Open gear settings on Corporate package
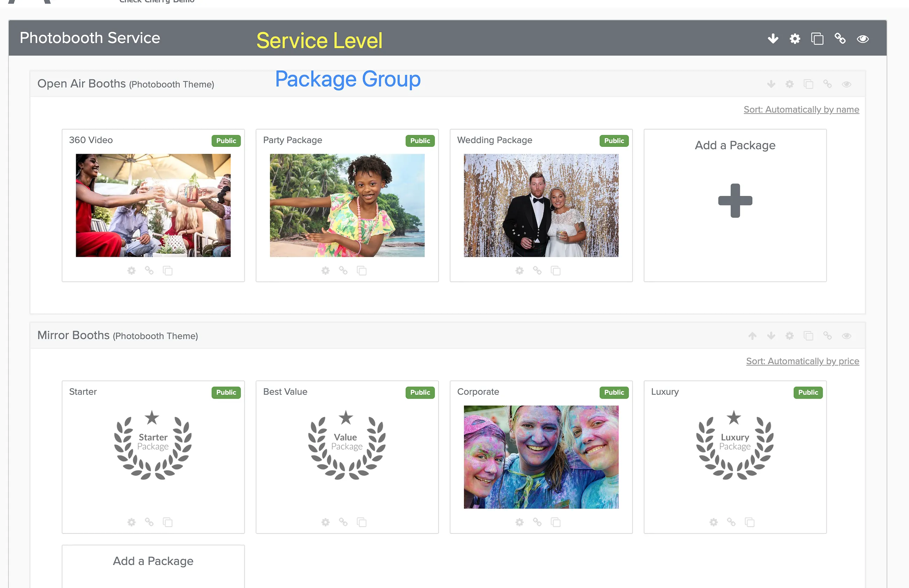The width and height of the screenshot is (909, 588). coord(519,522)
